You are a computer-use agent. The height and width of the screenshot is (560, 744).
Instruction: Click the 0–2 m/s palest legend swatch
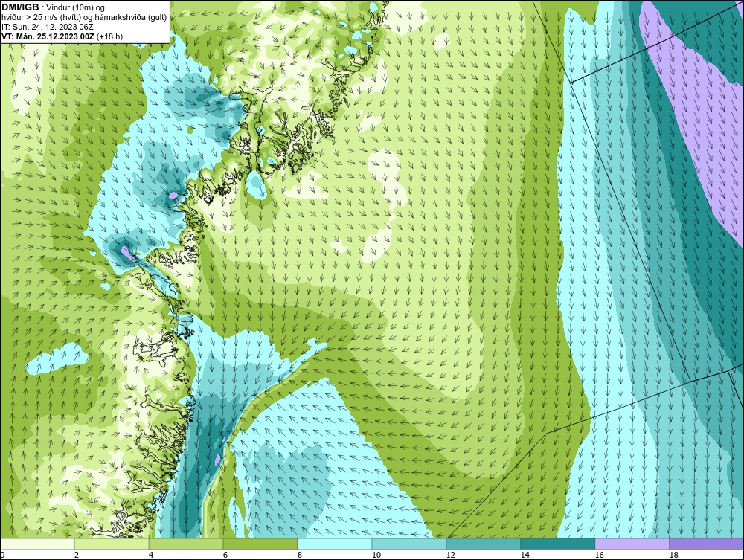point(37,544)
